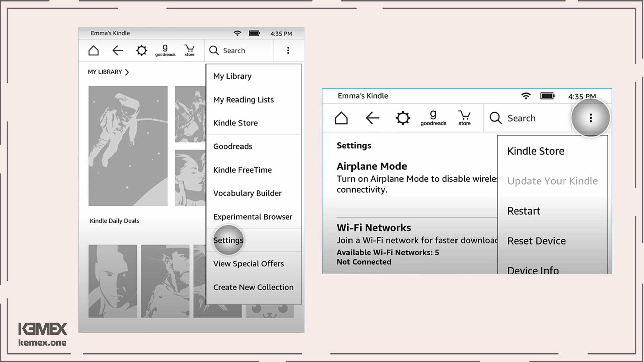Select Kindle FreeTime from menu list
This screenshot has height=362, width=644.
(243, 170)
